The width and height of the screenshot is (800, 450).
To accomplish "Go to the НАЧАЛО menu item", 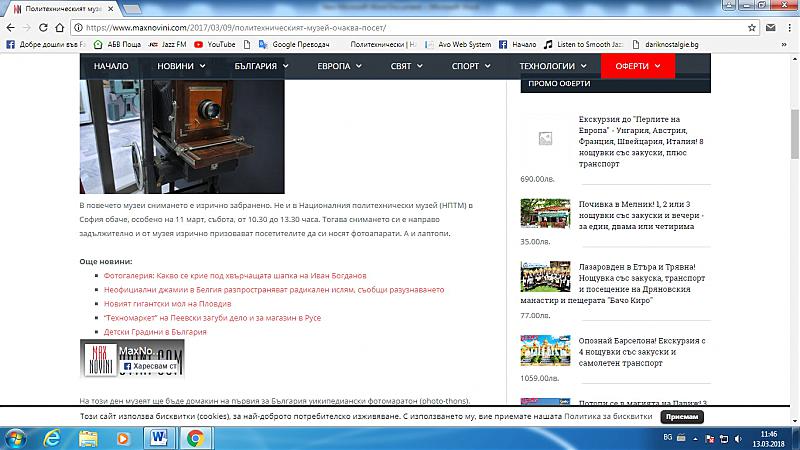I will (x=111, y=66).
